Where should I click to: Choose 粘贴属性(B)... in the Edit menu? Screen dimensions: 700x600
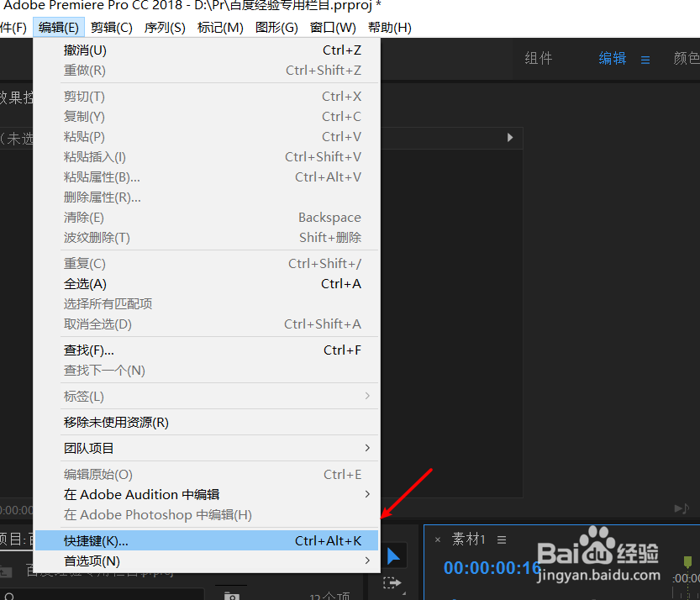[206, 176]
